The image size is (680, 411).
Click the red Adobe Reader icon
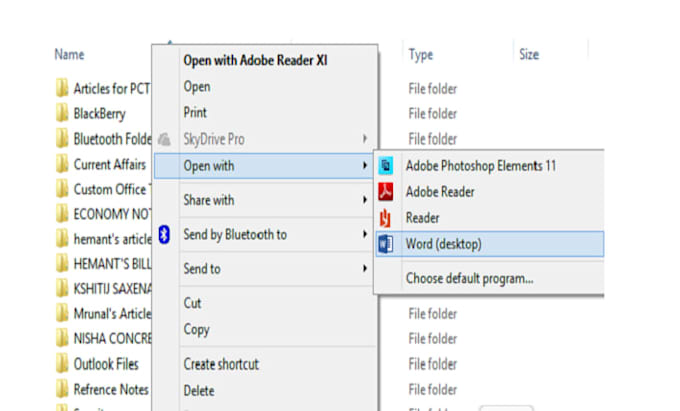[386, 192]
